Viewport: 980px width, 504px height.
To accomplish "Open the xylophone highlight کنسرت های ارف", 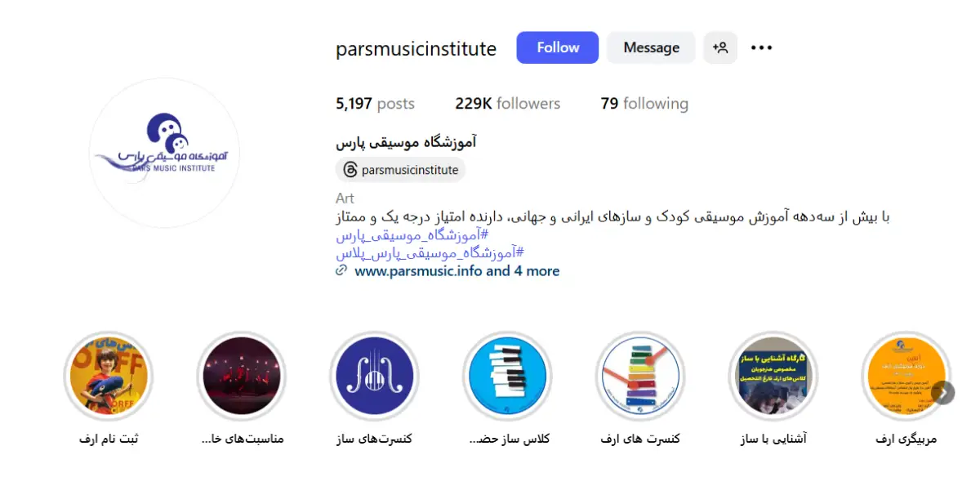I will click(x=640, y=376).
